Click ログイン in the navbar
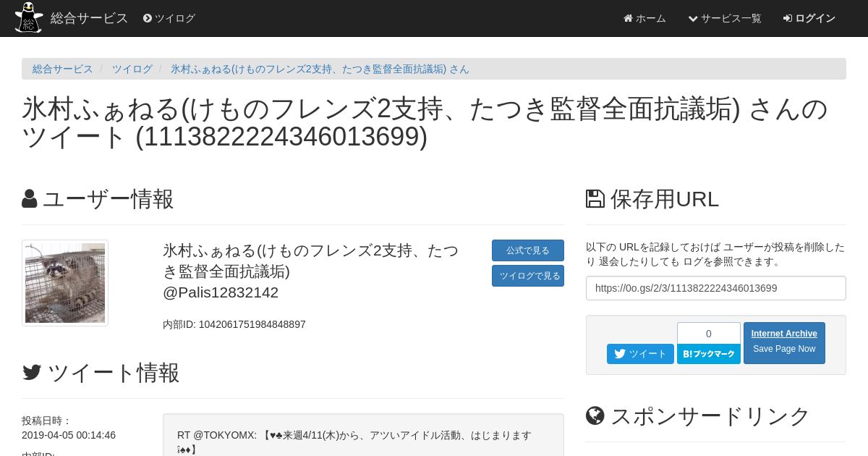This screenshot has height=456, width=868. (x=809, y=18)
